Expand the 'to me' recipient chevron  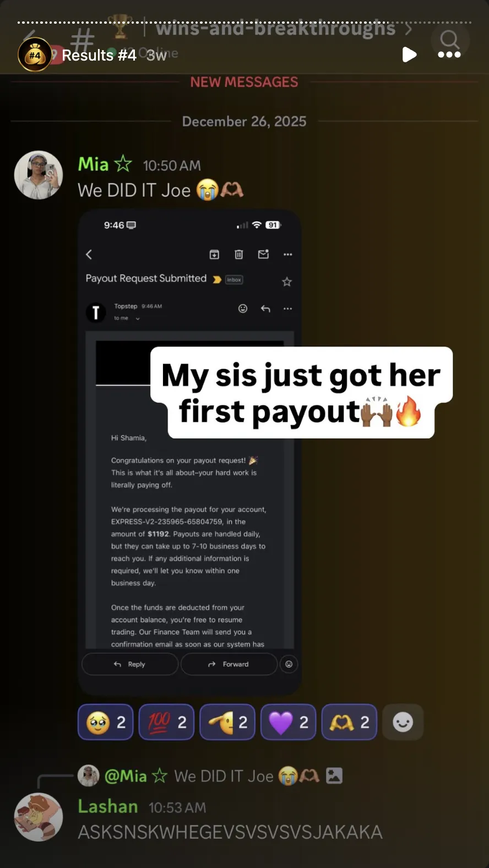click(138, 318)
